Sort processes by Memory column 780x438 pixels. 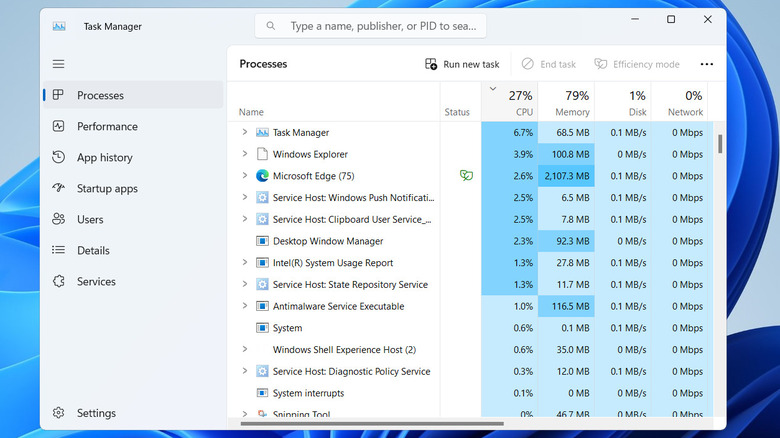572,103
